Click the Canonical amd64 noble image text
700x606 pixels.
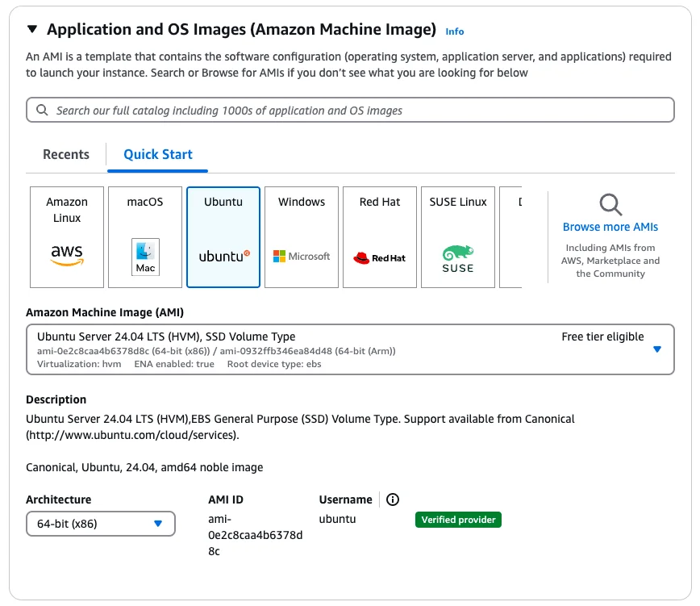[144, 467]
